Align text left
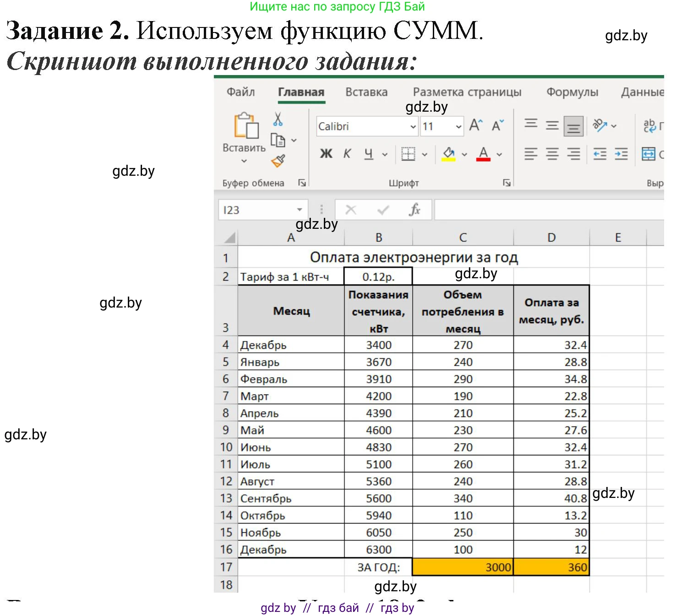 pos(531,154)
